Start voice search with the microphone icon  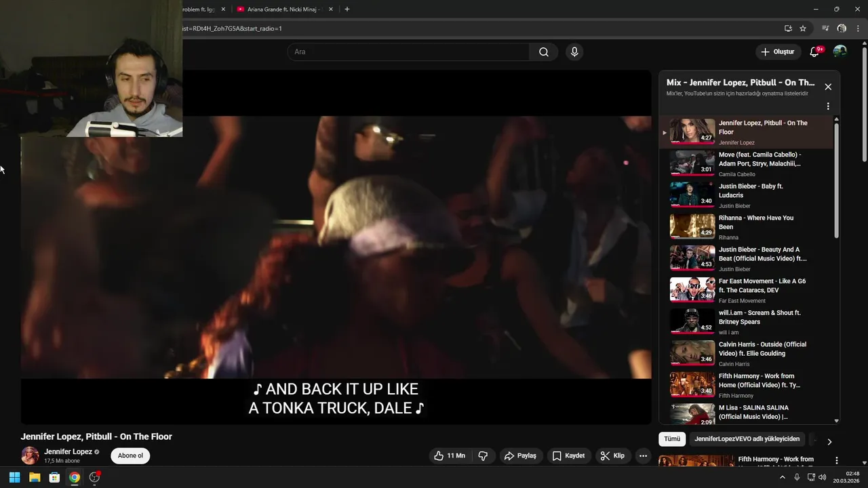point(574,52)
